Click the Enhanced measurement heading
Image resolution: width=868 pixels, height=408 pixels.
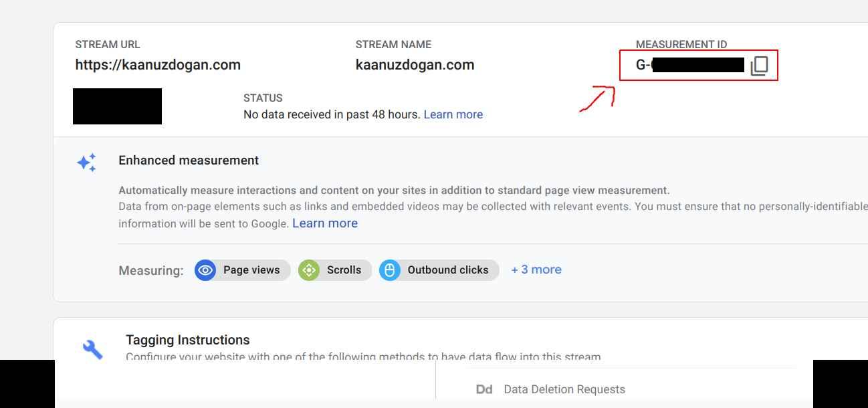point(189,161)
